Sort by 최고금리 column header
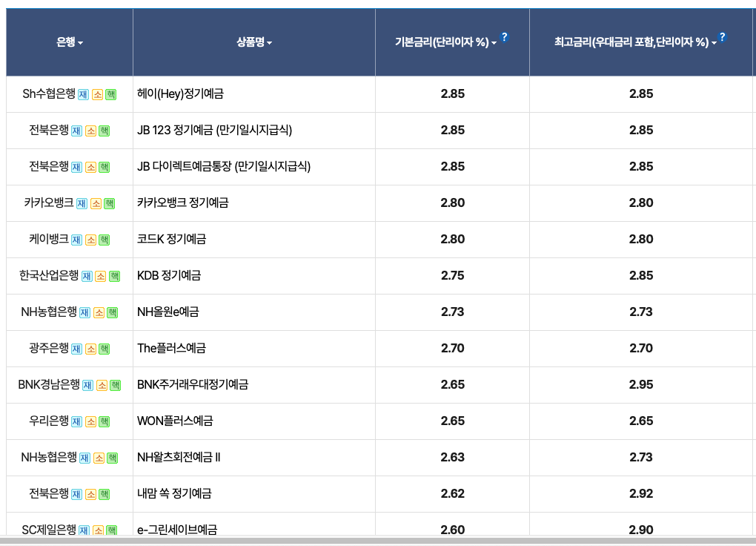The height and width of the screenshot is (546, 756). tap(635, 42)
